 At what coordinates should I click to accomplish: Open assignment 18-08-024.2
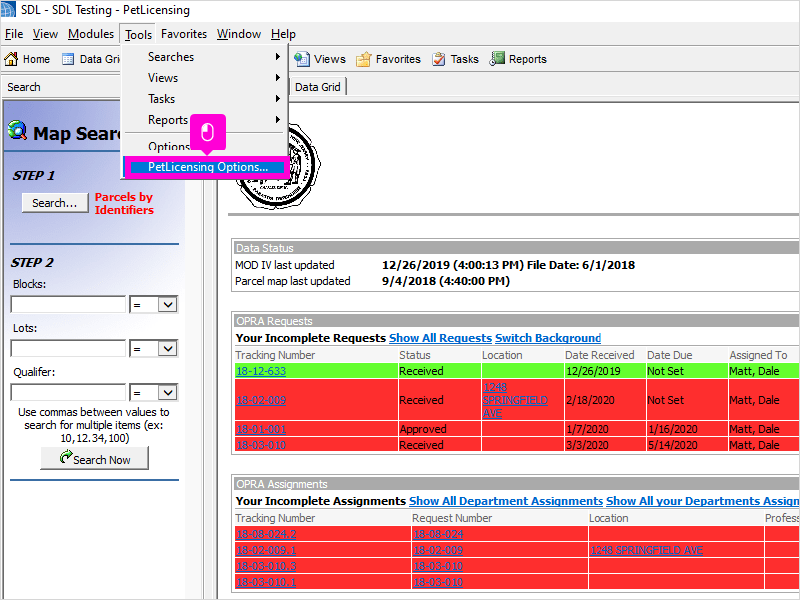click(266, 534)
